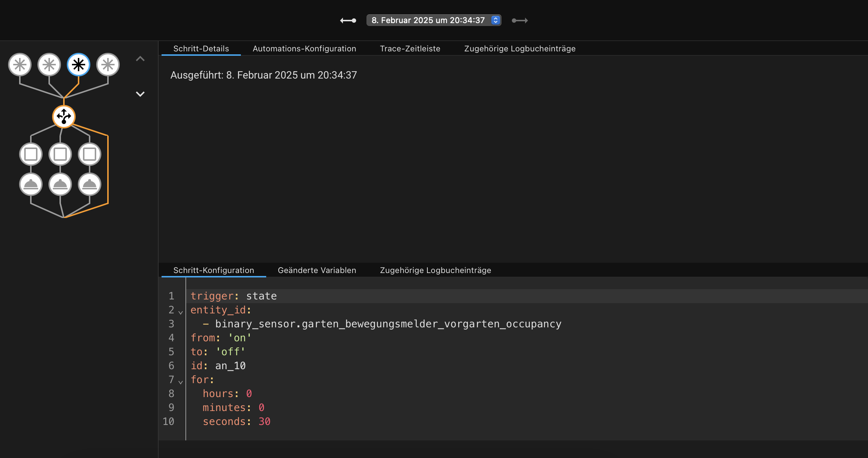Viewport: 868px width, 458px height.
Task: Show the Geänderte Variablen tab
Action: pyautogui.click(x=317, y=270)
